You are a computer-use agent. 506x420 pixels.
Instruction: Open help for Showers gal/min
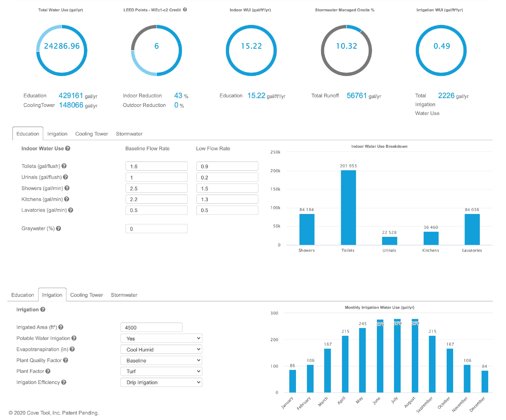click(67, 188)
